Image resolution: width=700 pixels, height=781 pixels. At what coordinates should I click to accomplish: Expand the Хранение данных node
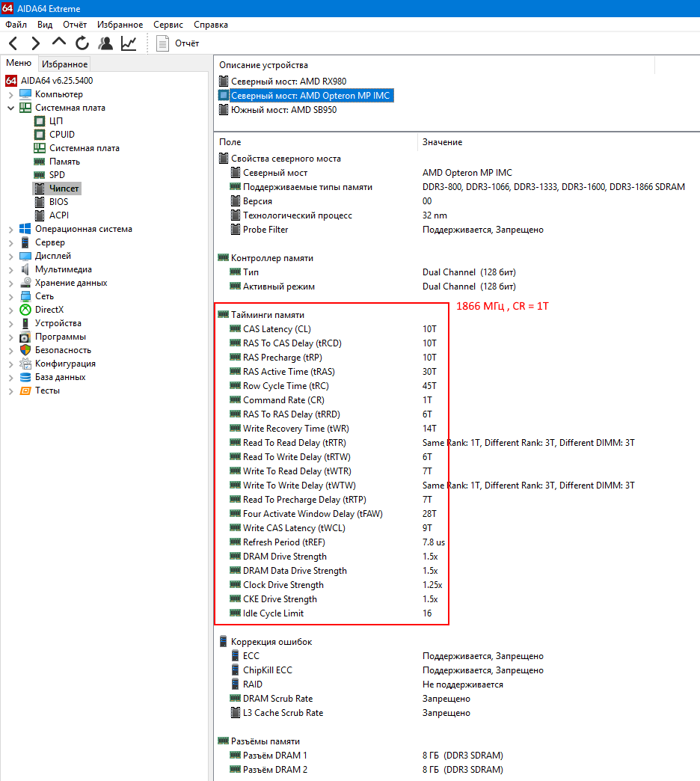pyautogui.click(x=11, y=283)
